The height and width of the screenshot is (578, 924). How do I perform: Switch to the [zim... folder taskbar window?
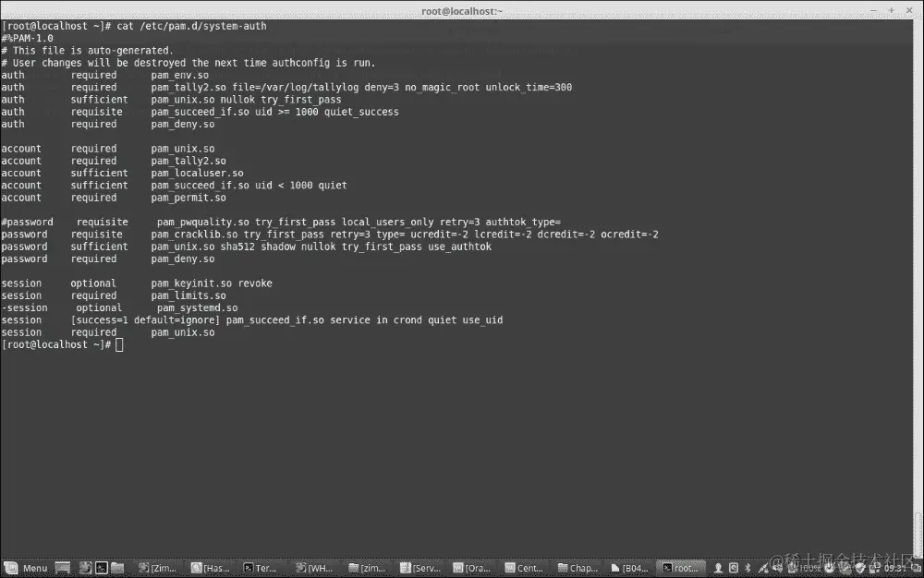coord(367,568)
